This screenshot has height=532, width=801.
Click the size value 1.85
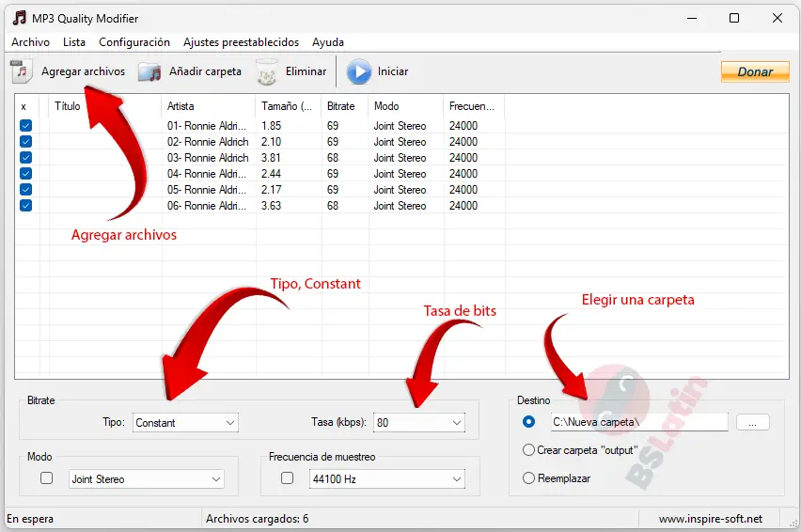pos(272,126)
